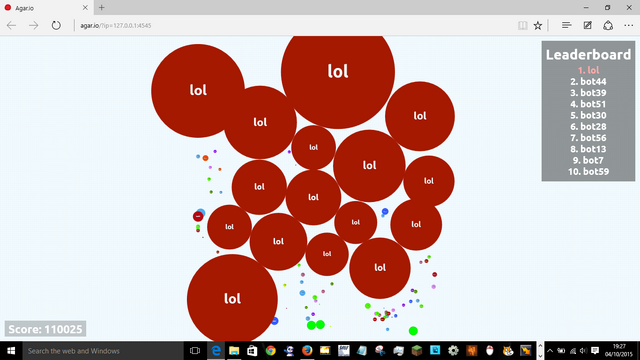The image size is (640, 360).
Task: Show hidden system tray icons
Action: [x=550, y=351]
